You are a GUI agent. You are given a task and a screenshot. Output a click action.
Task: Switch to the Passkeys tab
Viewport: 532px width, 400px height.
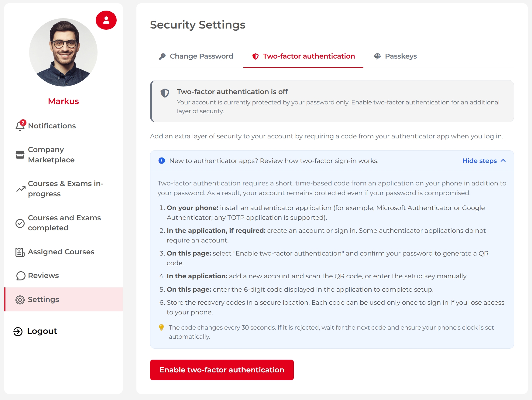tap(395, 56)
